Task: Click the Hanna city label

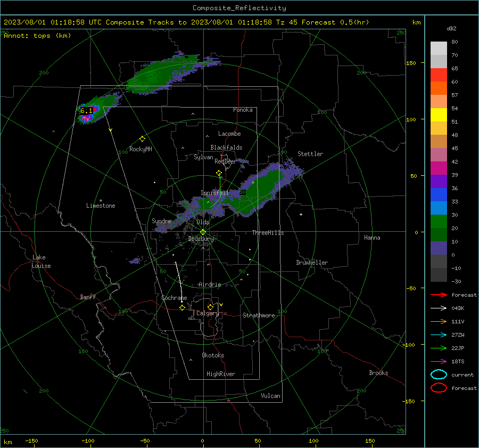Action: (x=372, y=238)
